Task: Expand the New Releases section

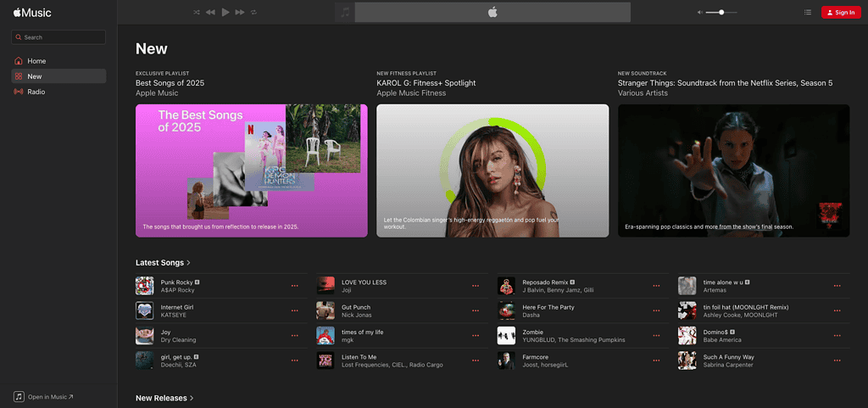Action: point(165,398)
